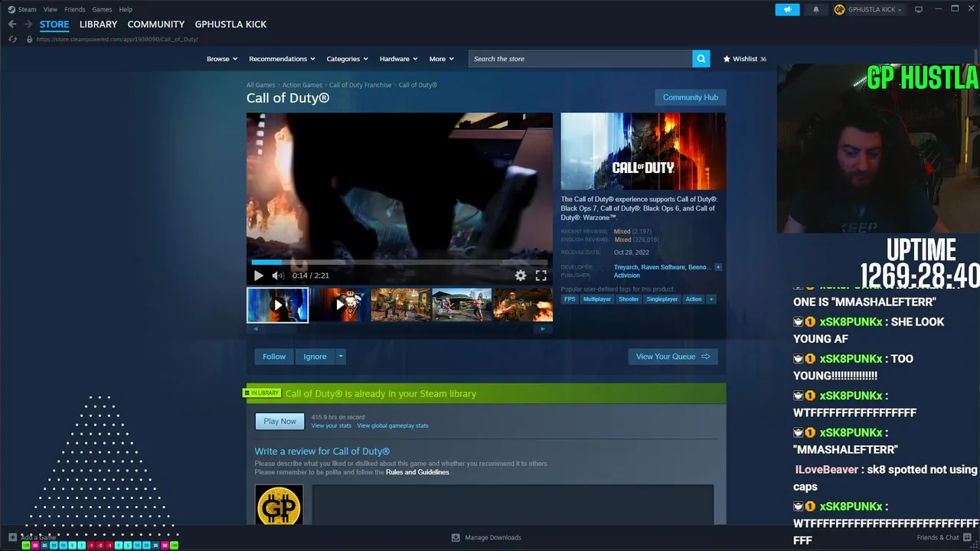Toggle Big Picture mode monitor icon
Viewport: 980px width, 551px height.
tap(919, 9)
